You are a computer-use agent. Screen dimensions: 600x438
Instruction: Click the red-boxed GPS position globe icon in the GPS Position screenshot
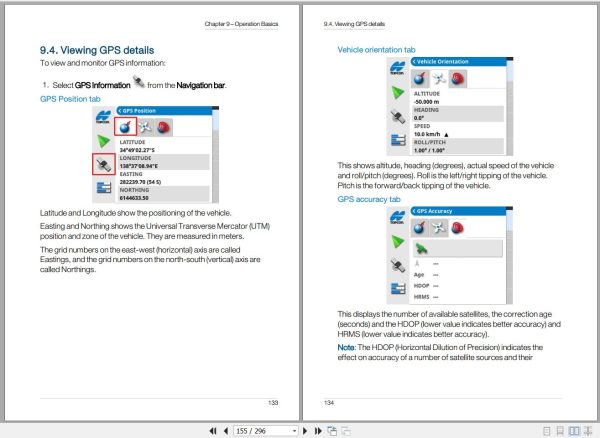coord(126,127)
